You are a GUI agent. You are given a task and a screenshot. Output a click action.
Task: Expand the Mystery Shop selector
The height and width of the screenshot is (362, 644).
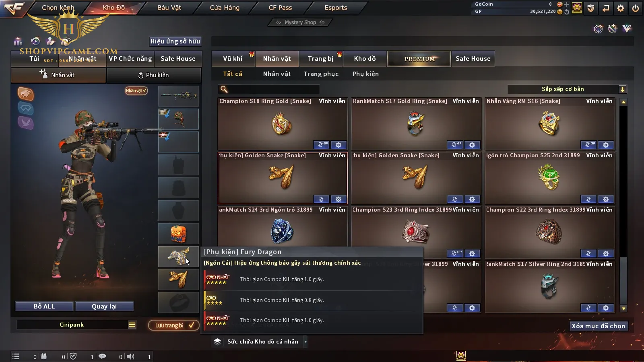click(300, 23)
